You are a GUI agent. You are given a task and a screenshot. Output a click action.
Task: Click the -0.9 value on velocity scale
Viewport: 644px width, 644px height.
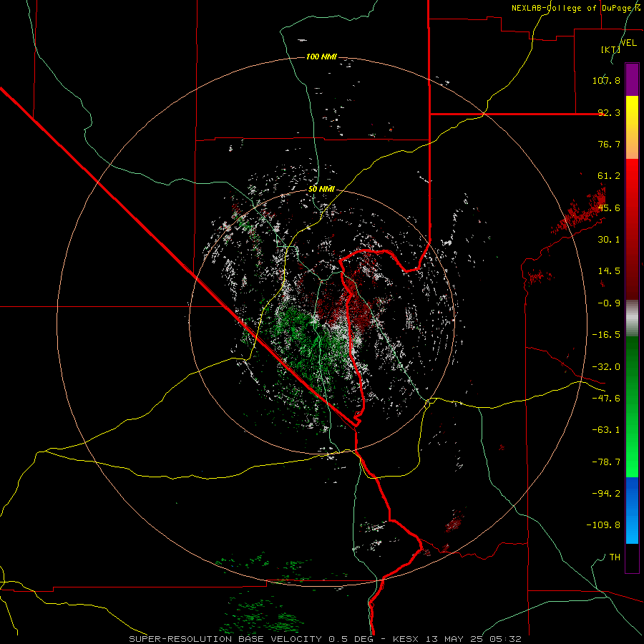(609, 303)
